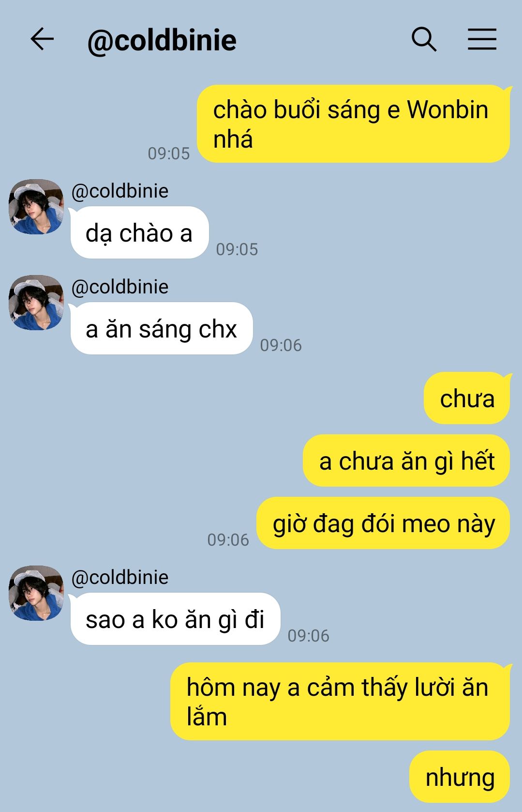Select the 'dạ chào a' message bubble
This screenshot has width=522, height=812.
tap(139, 233)
